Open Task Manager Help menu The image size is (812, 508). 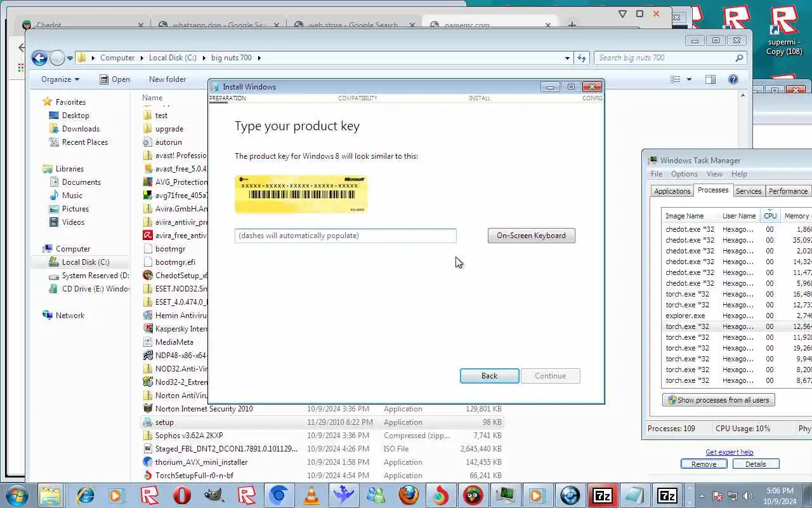coord(739,174)
